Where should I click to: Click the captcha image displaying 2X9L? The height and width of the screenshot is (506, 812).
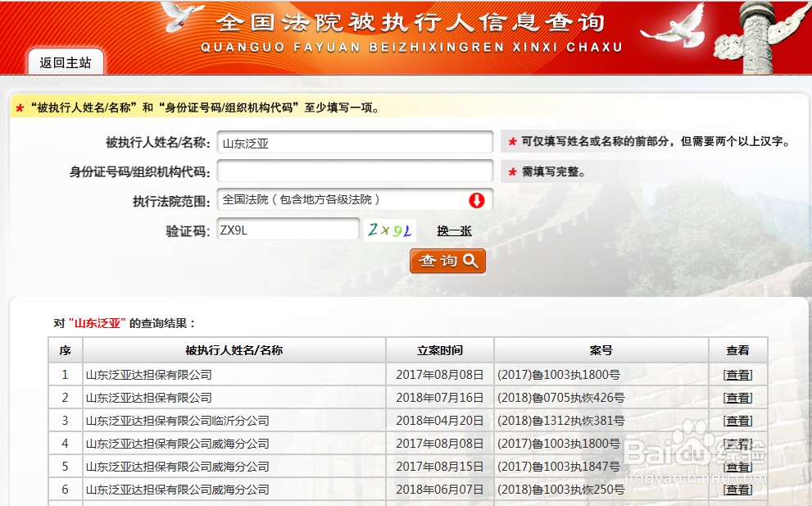coord(389,230)
